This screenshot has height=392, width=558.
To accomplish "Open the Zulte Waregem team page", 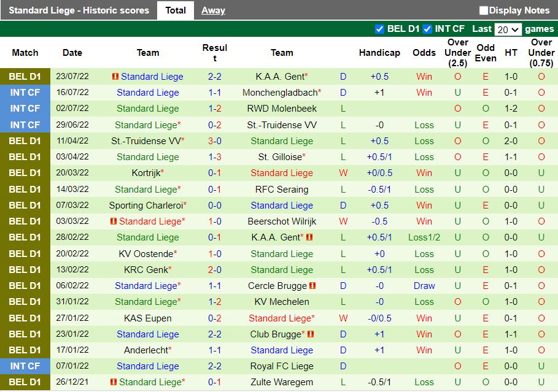I will pyautogui.click(x=282, y=382).
